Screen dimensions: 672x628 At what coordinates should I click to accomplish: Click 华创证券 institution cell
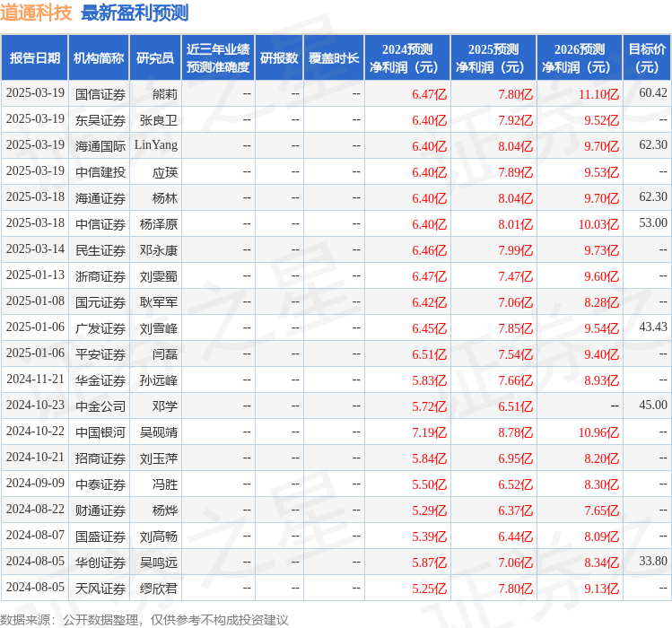(100, 563)
